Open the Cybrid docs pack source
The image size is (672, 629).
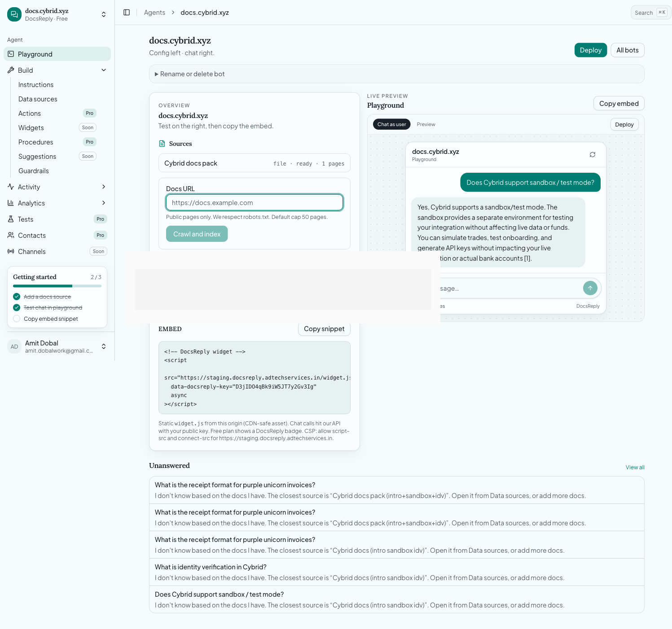(255, 163)
